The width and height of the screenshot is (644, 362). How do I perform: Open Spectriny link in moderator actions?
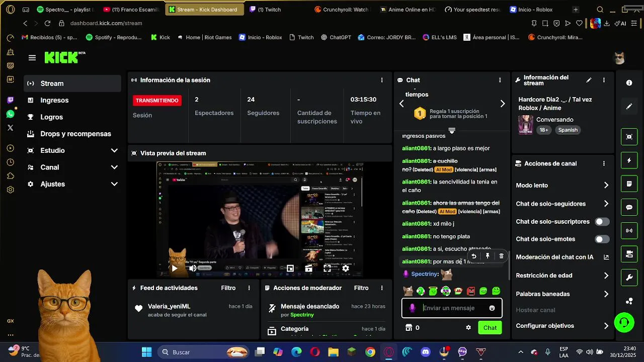click(302, 315)
